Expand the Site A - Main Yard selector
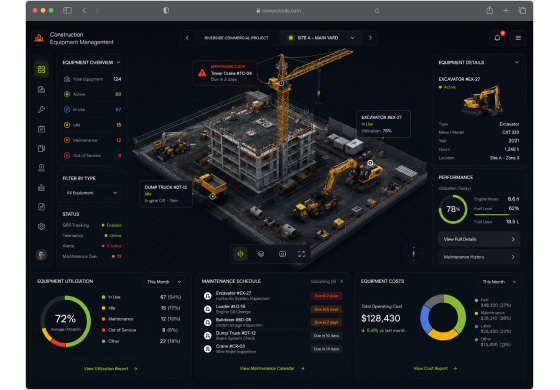 (x=322, y=38)
